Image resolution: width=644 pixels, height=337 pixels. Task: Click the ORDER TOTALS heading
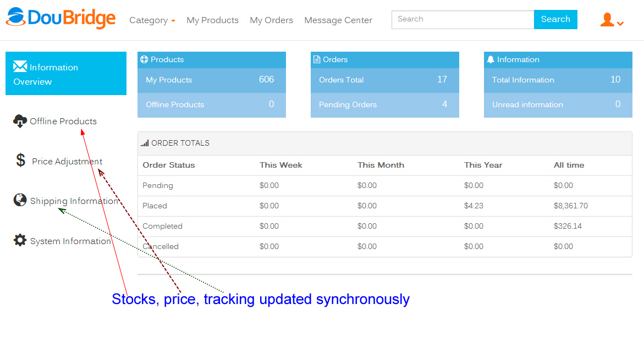click(180, 143)
